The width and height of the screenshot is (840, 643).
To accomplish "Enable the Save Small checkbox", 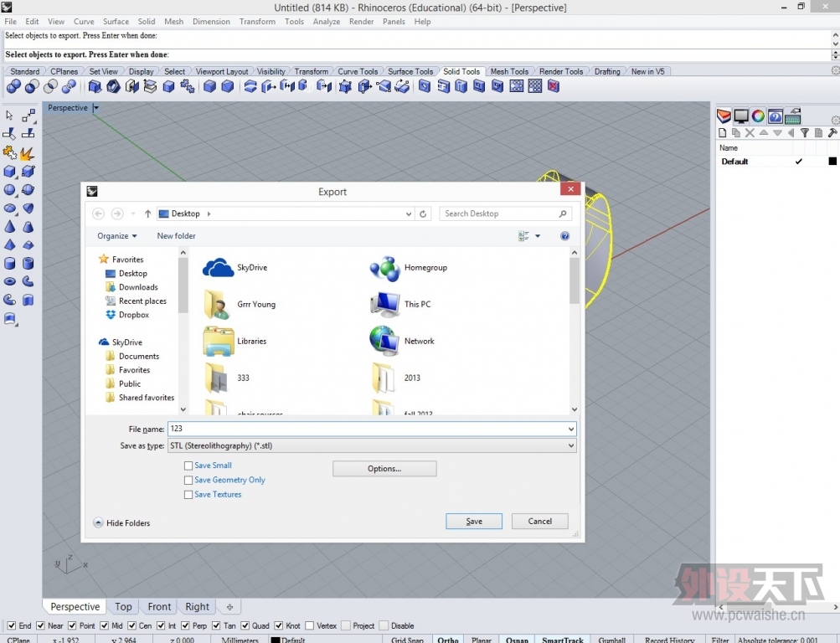I will tap(188, 466).
